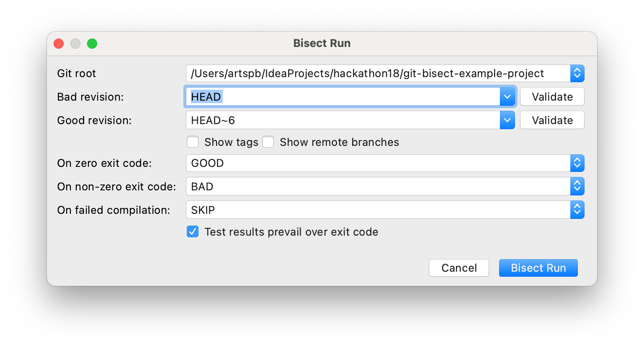Screen dimensions: 644x348
Task: Enable the Show tags checkbox
Action: tap(193, 142)
